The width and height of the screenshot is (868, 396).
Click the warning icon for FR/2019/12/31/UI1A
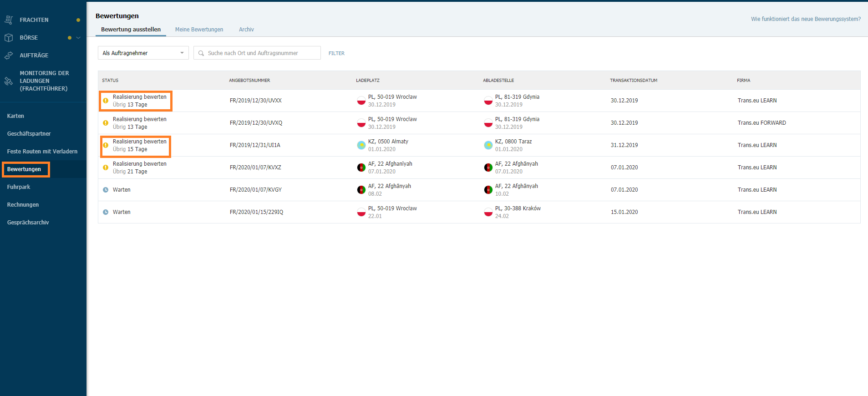pyautogui.click(x=106, y=145)
